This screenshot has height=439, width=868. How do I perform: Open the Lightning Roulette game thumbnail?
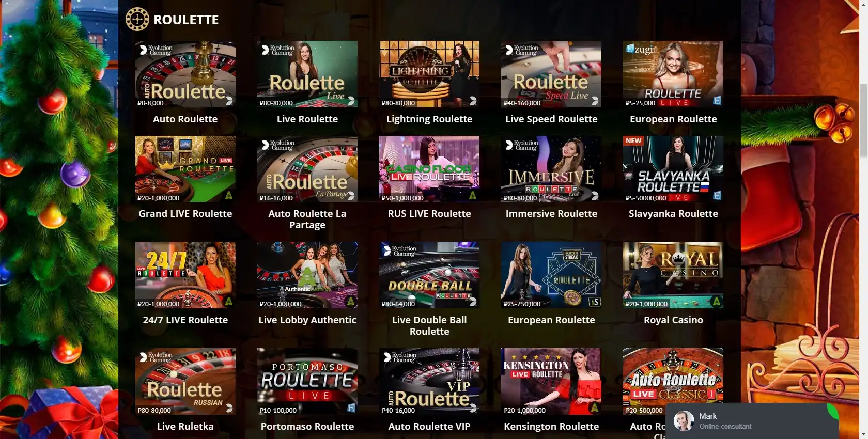click(x=429, y=74)
